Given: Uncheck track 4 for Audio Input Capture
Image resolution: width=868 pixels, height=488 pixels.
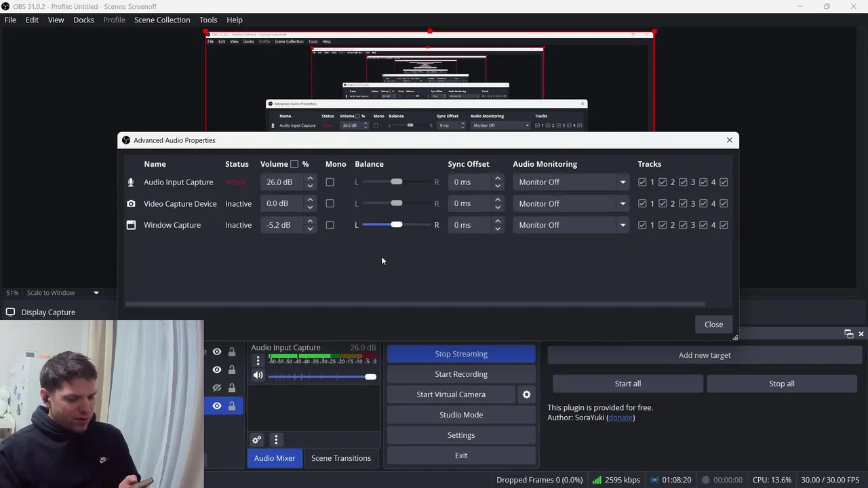Looking at the screenshot, I should click(703, 182).
